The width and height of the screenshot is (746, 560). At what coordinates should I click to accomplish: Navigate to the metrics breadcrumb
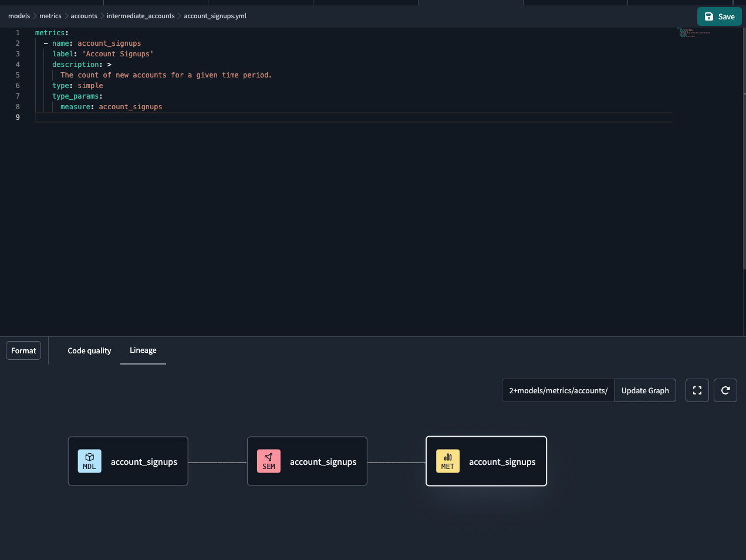(50, 16)
